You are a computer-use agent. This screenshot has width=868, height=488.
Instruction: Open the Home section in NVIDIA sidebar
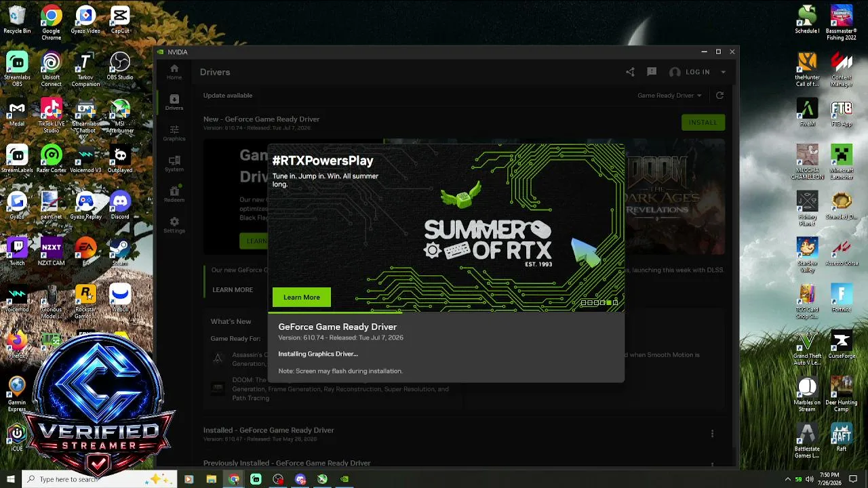[174, 72]
